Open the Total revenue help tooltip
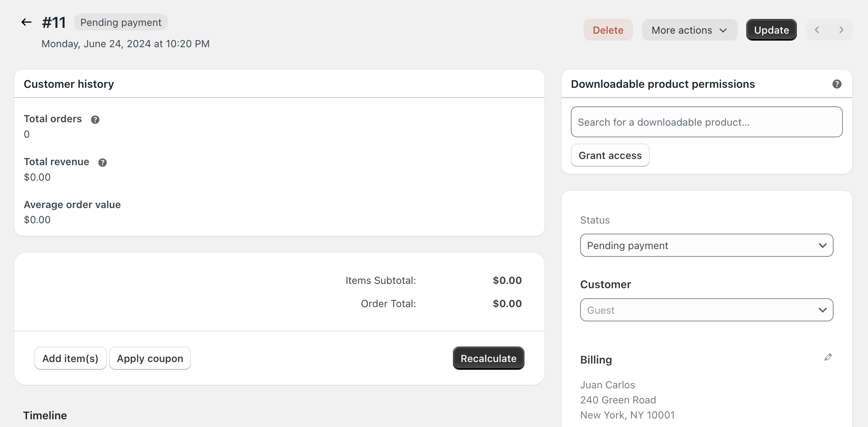This screenshot has height=427, width=868. pyautogui.click(x=102, y=162)
